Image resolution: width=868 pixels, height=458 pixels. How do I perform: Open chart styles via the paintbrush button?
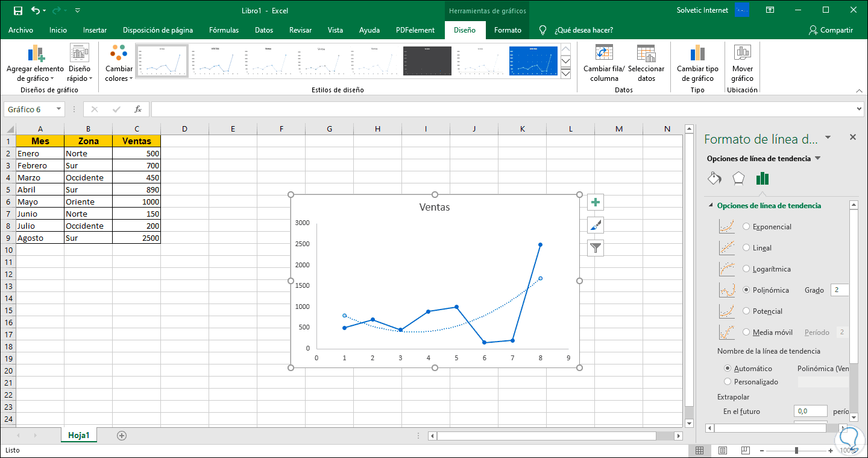pyautogui.click(x=596, y=225)
